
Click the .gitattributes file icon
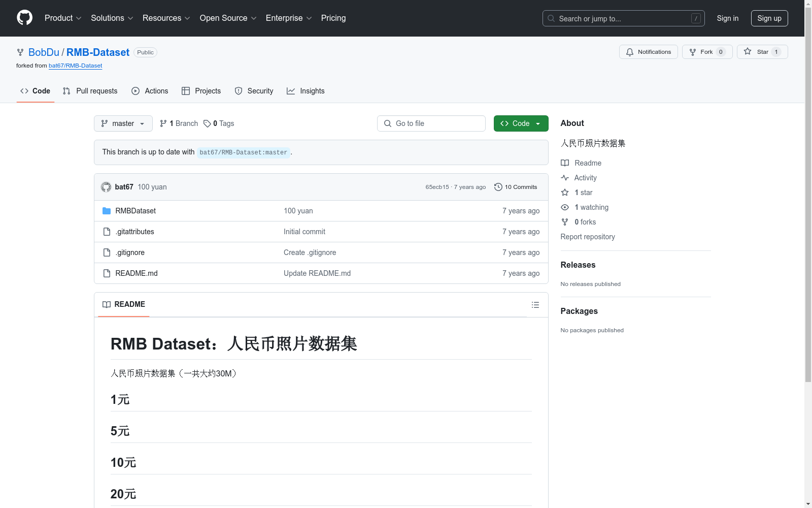tap(107, 232)
